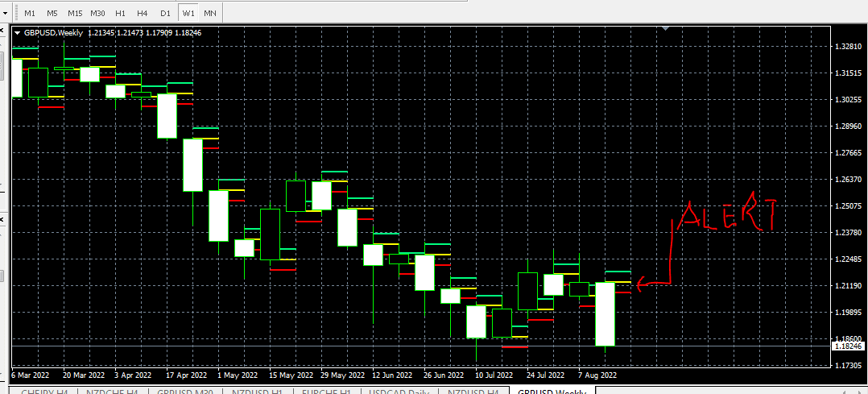This screenshot has height=394, width=868.
Task: Click the 29 May 2022 date label
Action: (x=341, y=375)
